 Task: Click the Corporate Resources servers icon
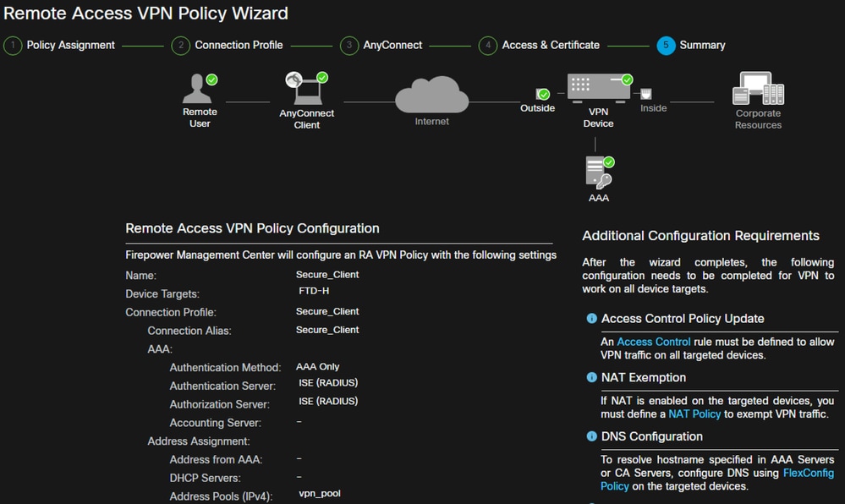pos(758,89)
